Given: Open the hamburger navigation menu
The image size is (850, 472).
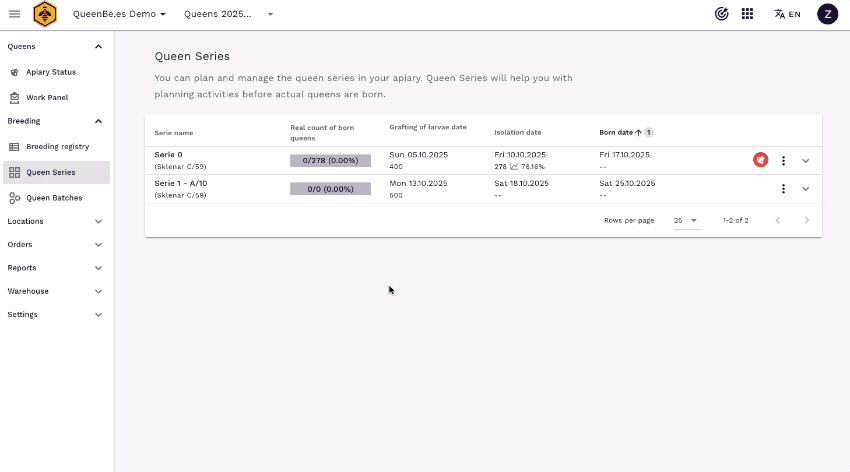Looking at the screenshot, I should (14, 14).
